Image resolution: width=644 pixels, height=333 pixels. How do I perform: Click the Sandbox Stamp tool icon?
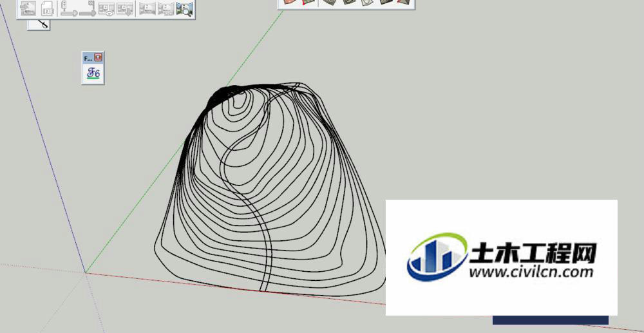(x=348, y=2)
